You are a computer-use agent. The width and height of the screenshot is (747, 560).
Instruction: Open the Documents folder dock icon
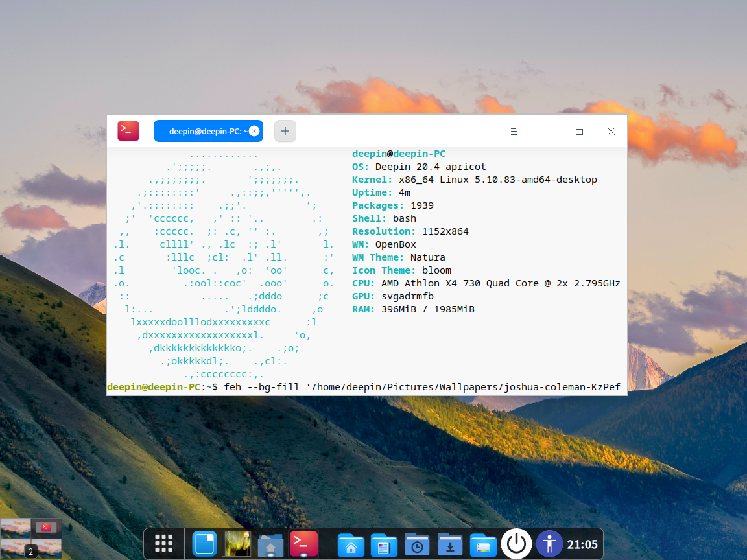tap(384, 544)
